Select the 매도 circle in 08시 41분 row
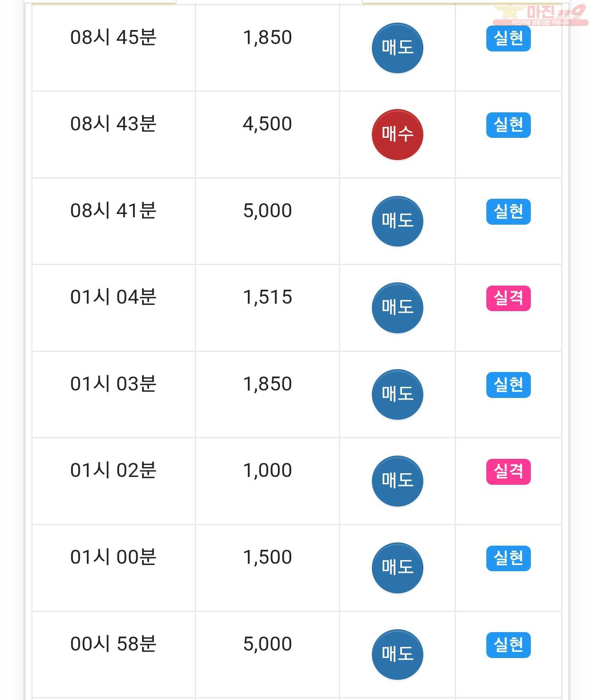593x700 pixels. pyautogui.click(x=397, y=221)
